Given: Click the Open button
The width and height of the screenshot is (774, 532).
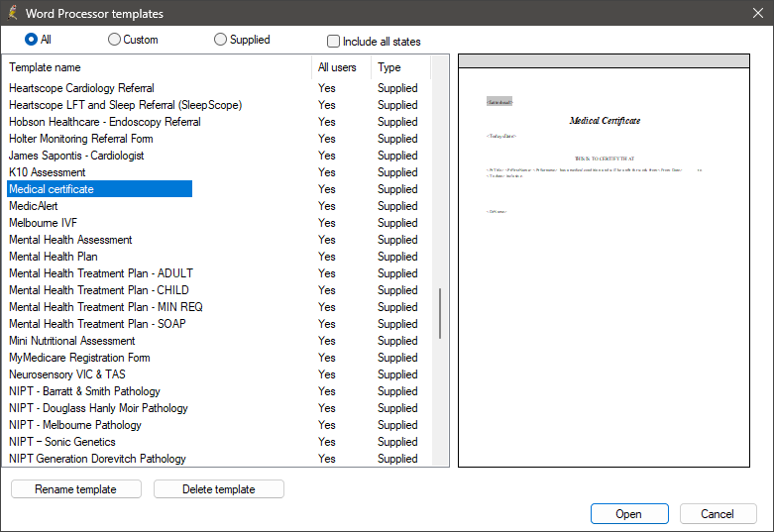Looking at the screenshot, I should click(629, 514).
